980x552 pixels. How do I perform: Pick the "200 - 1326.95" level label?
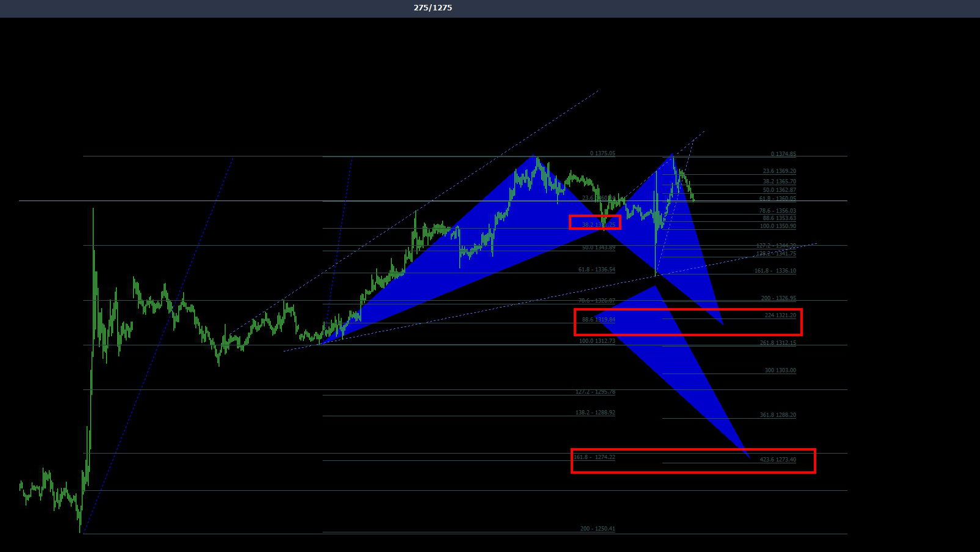point(778,298)
